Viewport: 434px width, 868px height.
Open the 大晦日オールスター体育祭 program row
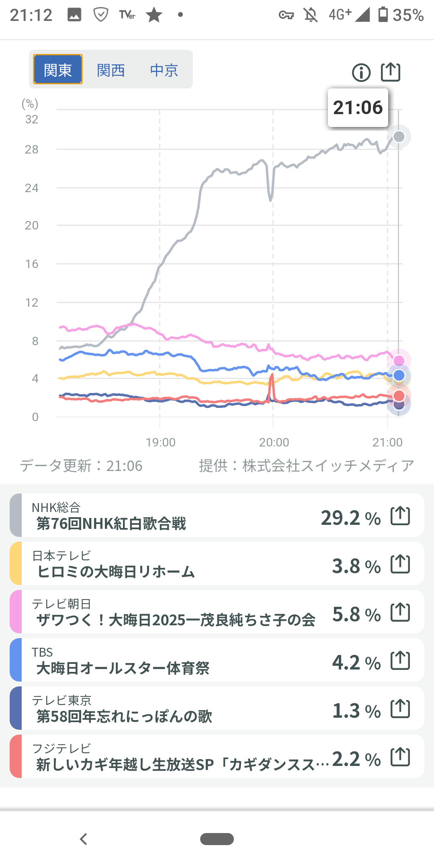(161, 661)
